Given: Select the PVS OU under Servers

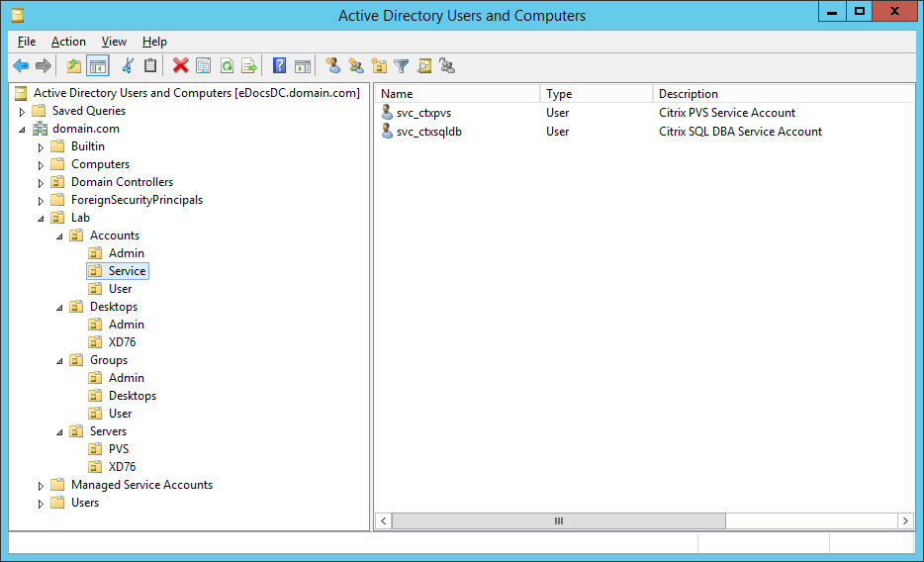Looking at the screenshot, I should [x=118, y=449].
